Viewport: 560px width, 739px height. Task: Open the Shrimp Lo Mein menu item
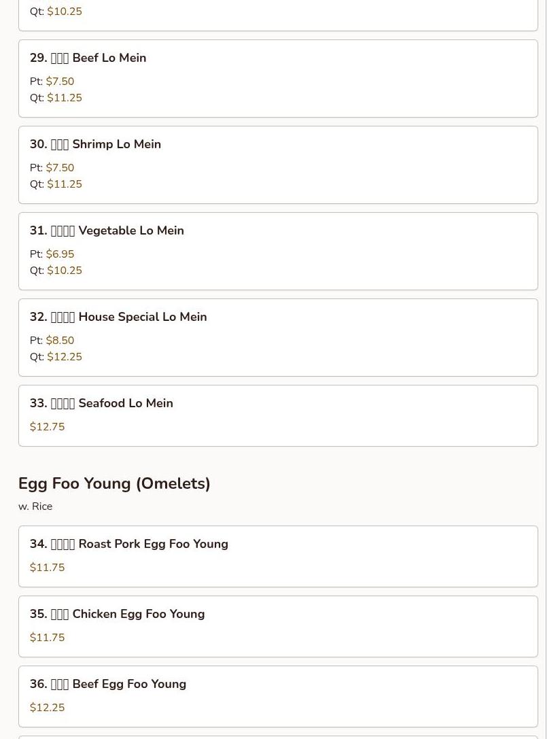pyautogui.click(x=95, y=144)
